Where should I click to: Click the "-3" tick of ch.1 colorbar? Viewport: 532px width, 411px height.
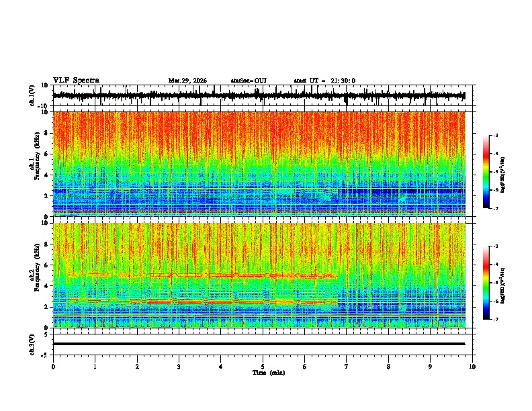495,135
